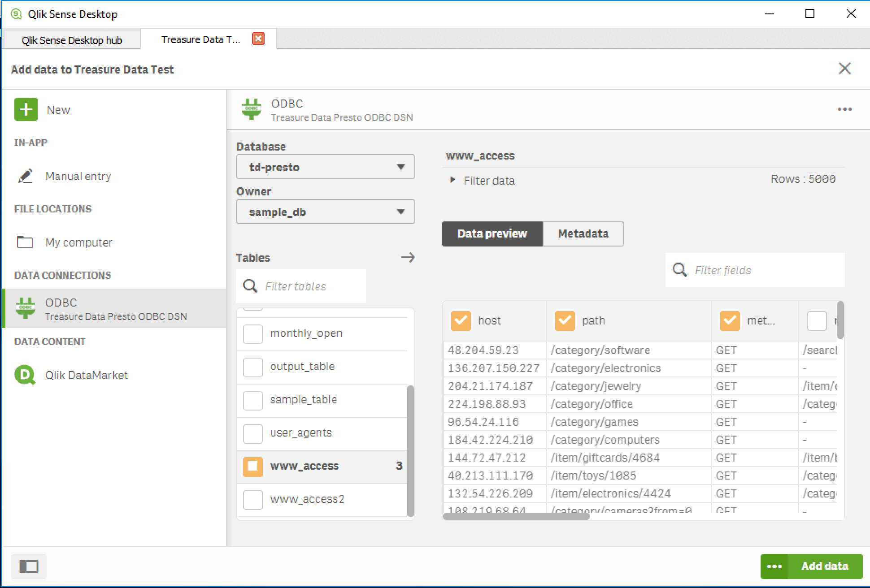Screen dimensions: 870x588
Task: Open My computer file location
Action: tap(79, 242)
